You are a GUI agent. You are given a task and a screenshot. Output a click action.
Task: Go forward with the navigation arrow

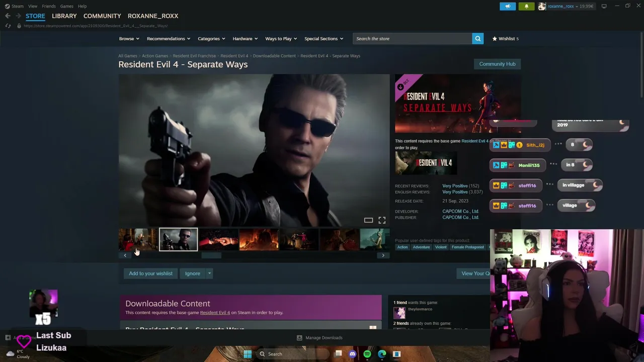pyautogui.click(x=18, y=16)
